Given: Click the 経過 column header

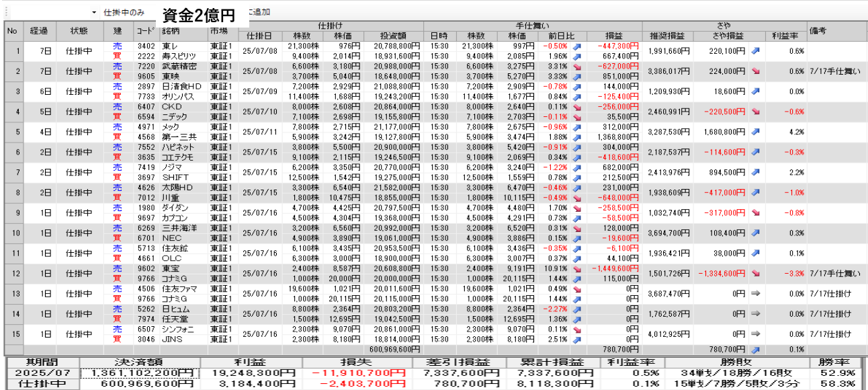Looking at the screenshot, I should [39, 31].
